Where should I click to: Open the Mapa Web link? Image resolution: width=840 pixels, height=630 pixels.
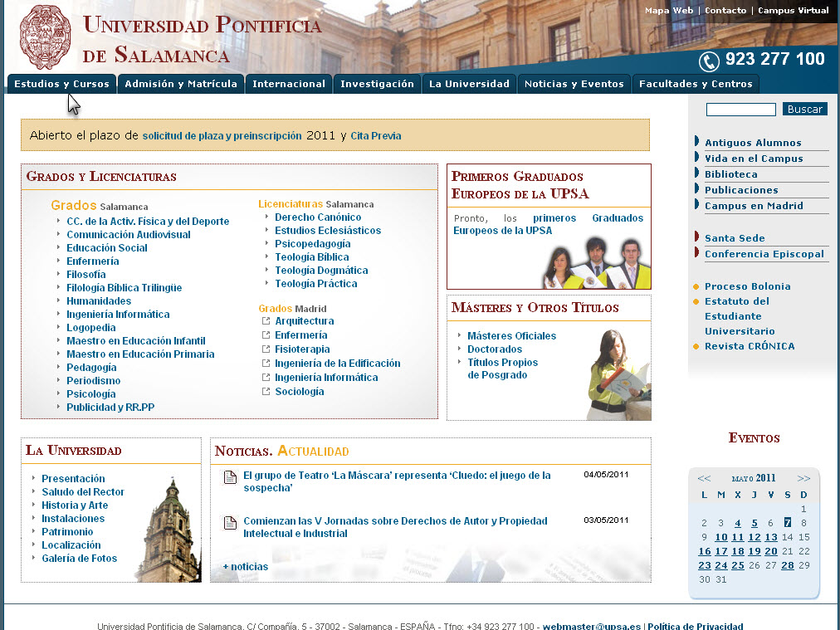click(668, 10)
